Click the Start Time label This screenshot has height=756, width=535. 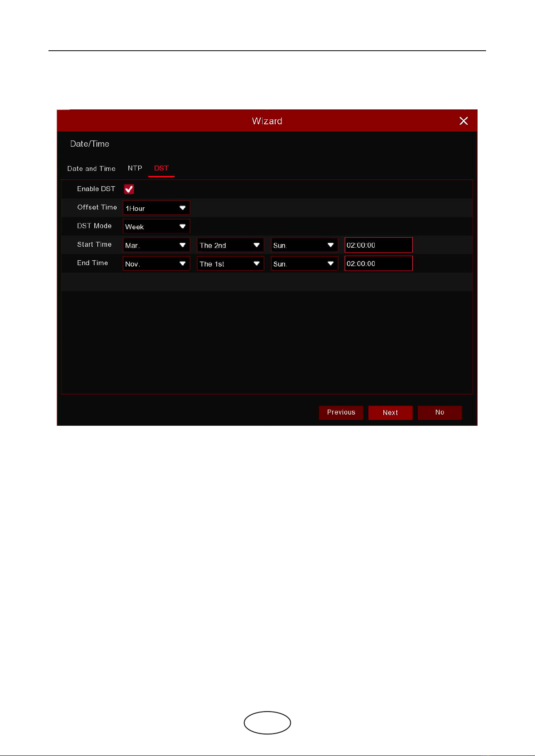[94, 245]
